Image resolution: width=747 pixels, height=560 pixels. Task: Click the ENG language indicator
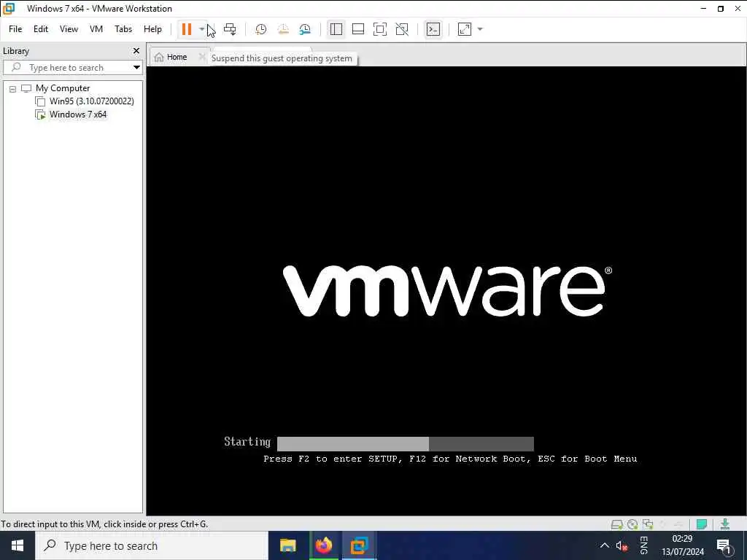[643, 545]
